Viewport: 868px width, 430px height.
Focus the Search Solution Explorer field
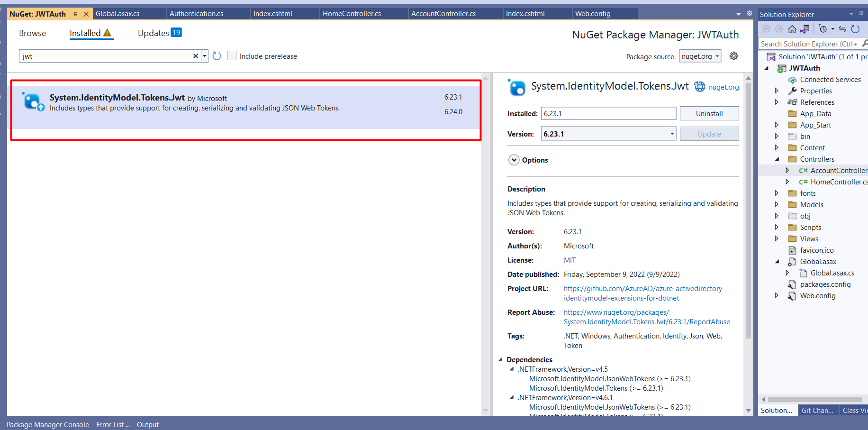(x=809, y=44)
